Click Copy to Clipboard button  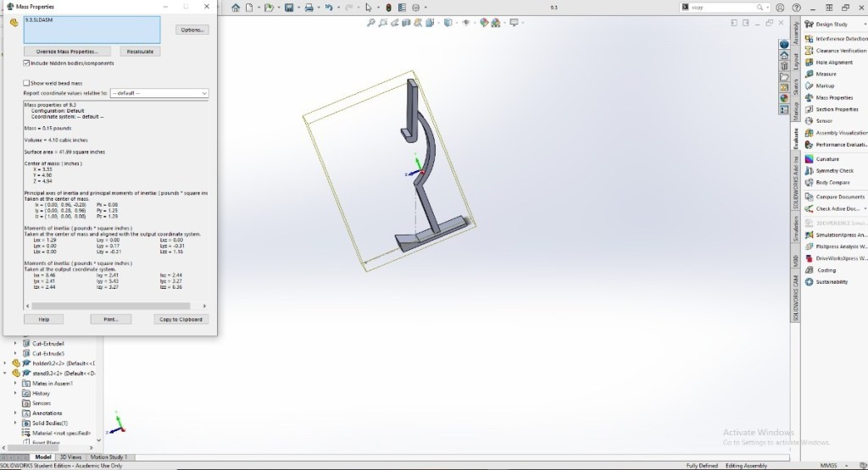(x=180, y=319)
